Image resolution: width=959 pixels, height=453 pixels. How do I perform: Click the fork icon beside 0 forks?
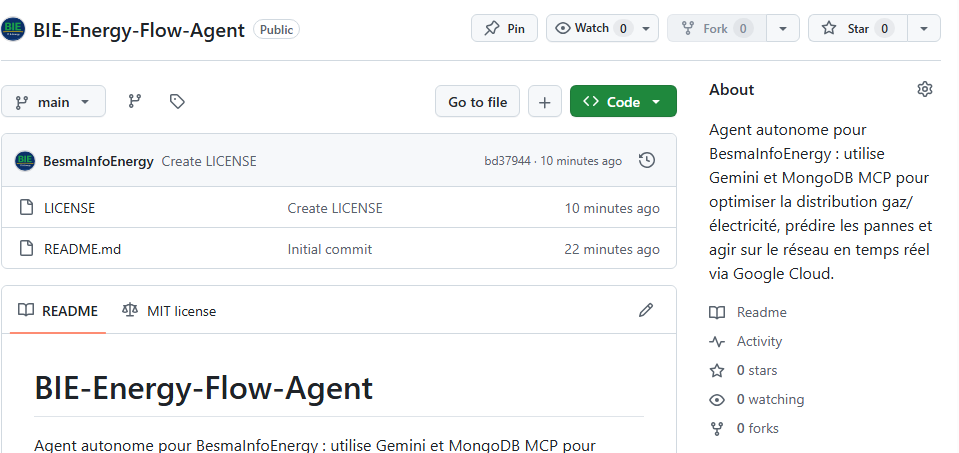tap(717, 429)
